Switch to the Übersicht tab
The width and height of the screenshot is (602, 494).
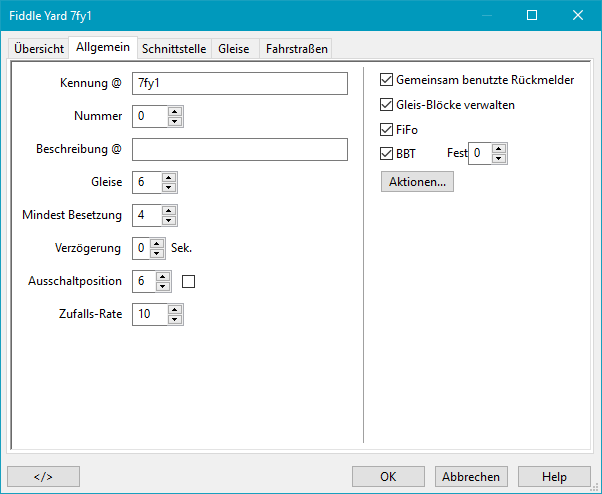[x=39, y=48]
